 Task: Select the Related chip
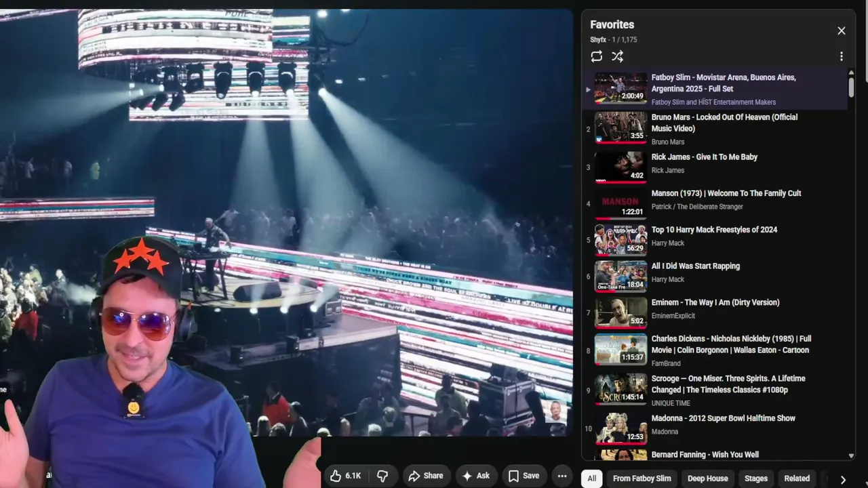pyautogui.click(x=797, y=479)
